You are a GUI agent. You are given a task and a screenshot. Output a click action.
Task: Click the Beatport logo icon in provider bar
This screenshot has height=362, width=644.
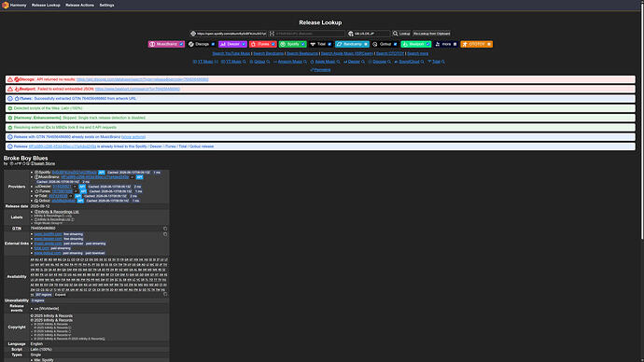(x=405, y=44)
